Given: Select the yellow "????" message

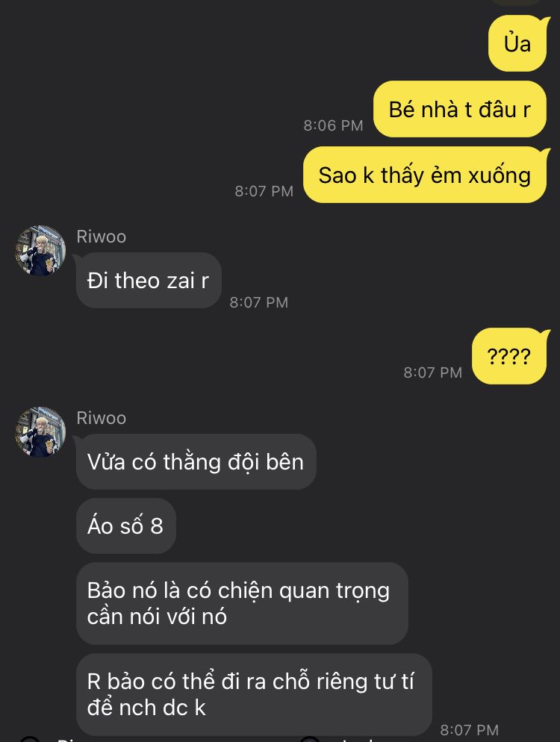Looking at the screenshot, I should [x=509, y=356].
